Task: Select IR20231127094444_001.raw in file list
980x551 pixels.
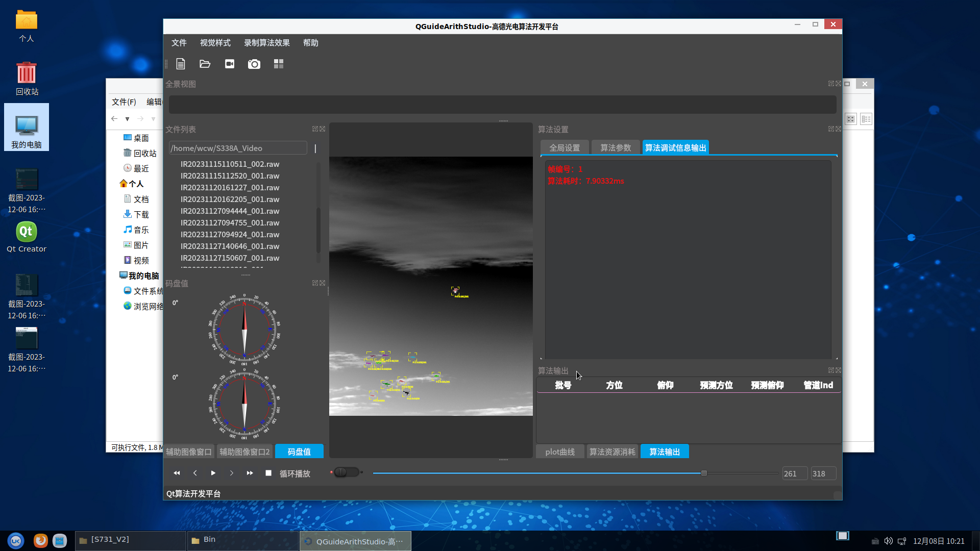Action: 230,211
